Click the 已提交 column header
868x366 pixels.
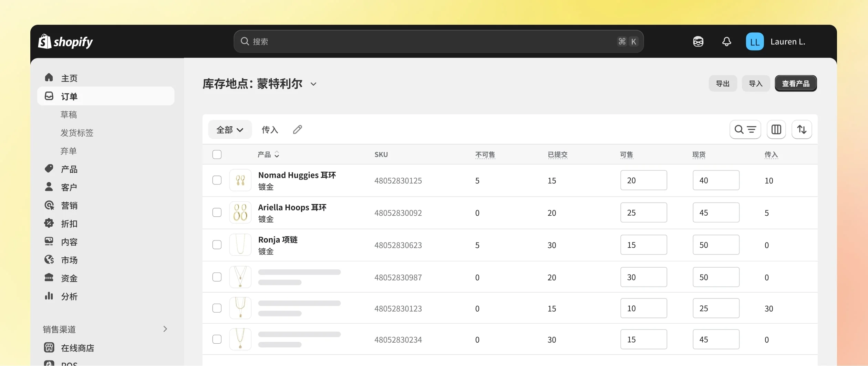point(557,154)
